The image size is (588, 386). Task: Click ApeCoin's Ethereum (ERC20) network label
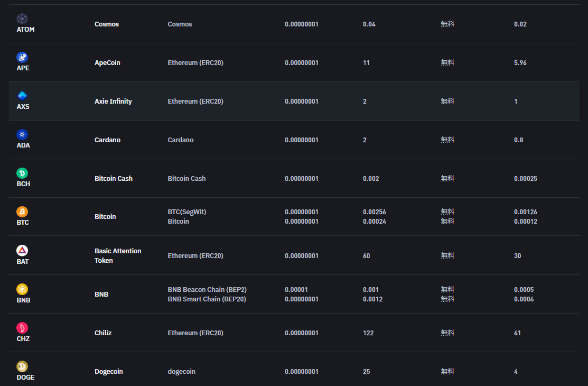[x=195, y=63]
